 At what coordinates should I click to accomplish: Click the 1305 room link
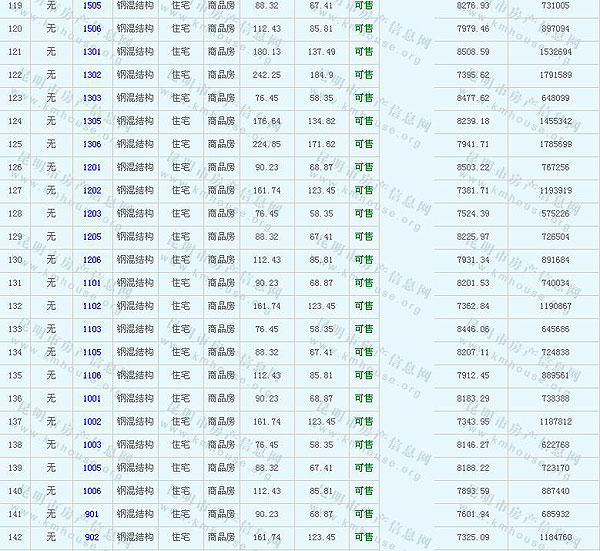pyautogui.click(x=92, y=121)
